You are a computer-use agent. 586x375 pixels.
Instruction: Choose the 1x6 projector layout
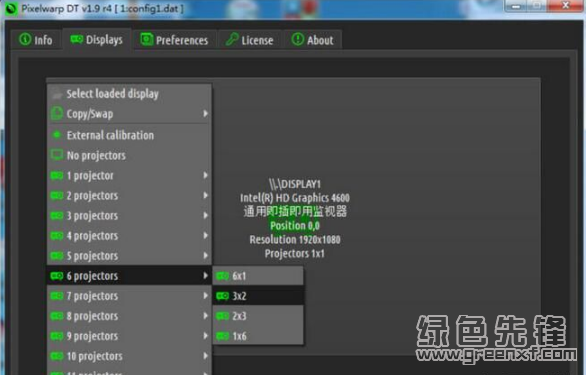coord(258,336)
